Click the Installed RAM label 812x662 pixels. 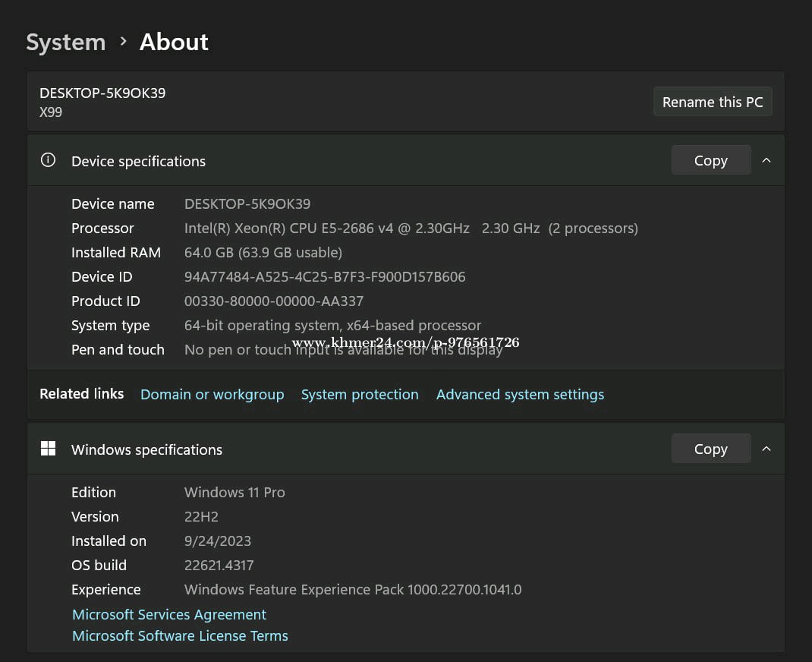116,253
